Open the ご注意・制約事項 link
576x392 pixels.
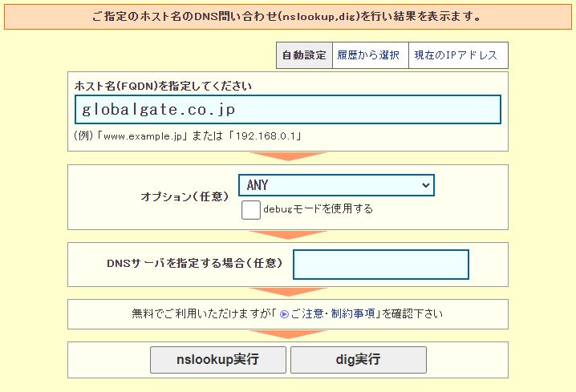[332, 313]
